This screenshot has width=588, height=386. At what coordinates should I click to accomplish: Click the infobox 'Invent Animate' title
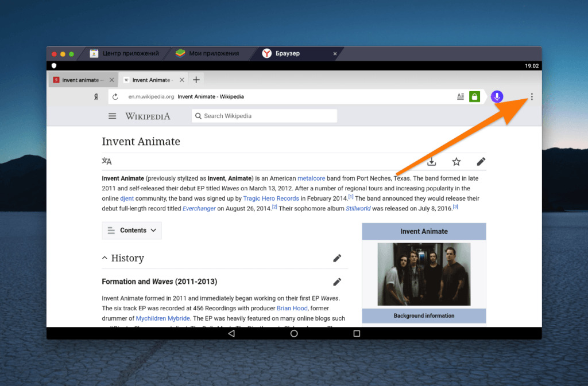pyautogui.click(x=424, y=231)
